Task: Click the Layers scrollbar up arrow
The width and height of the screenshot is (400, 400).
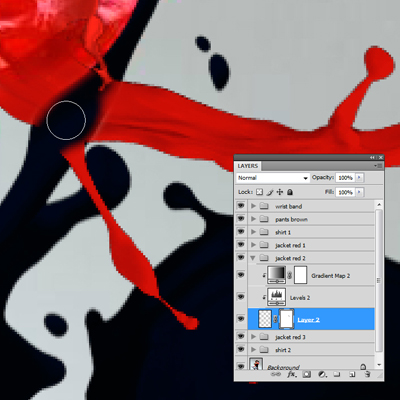Action: point(379,204)
